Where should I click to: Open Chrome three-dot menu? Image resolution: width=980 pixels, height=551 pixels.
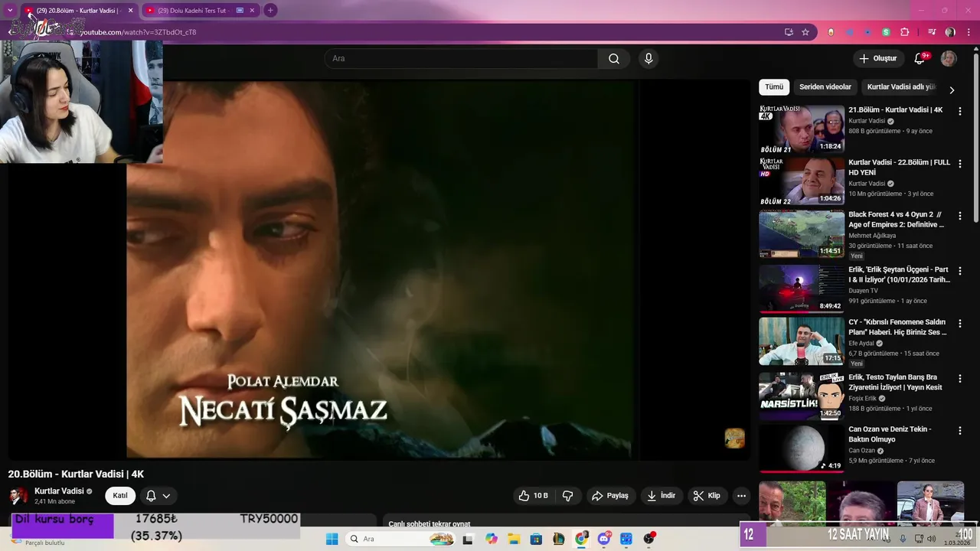pos(969,32)
